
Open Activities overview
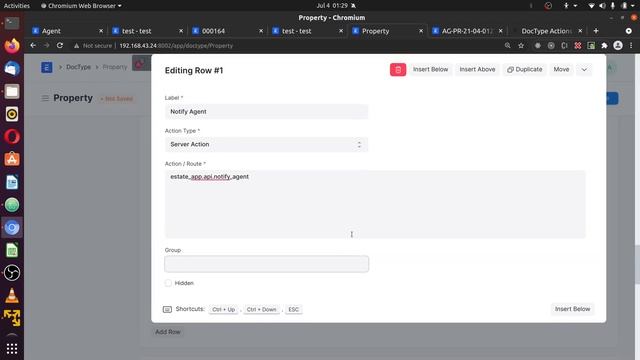click(x=17, y=6)
